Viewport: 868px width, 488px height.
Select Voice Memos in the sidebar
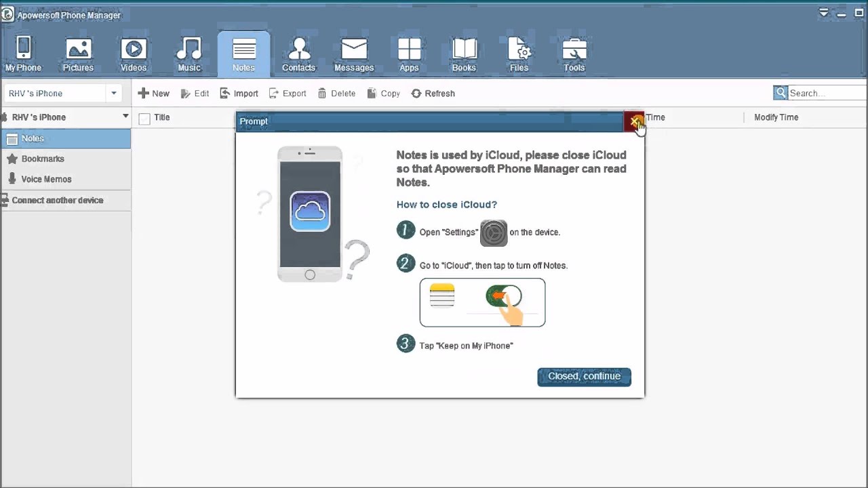[x=65, y=179]
